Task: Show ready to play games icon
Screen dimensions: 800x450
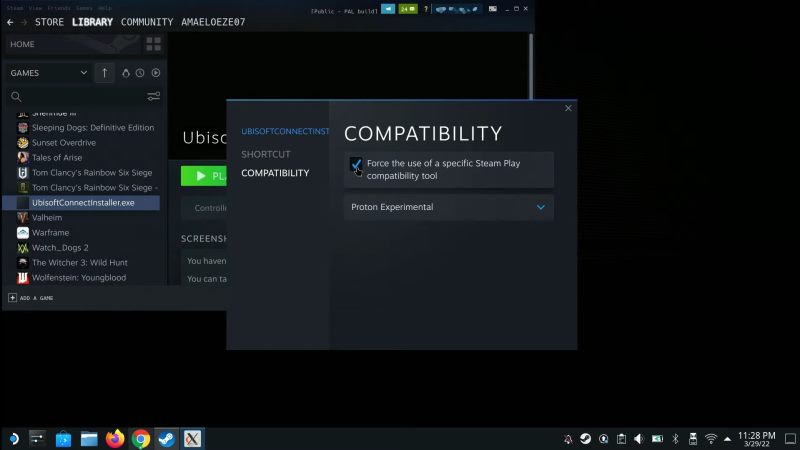Action: click(x=156, y=73)
